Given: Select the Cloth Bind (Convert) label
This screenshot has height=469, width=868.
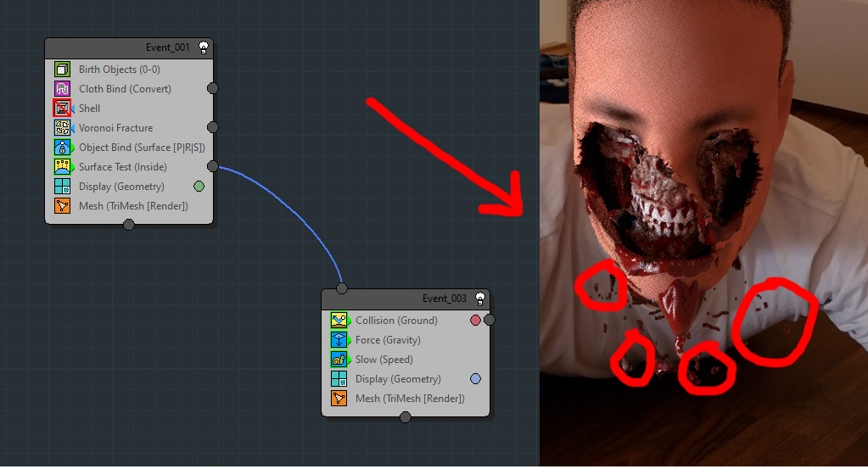Looking at the screenshot, I should tap(125, 88).
